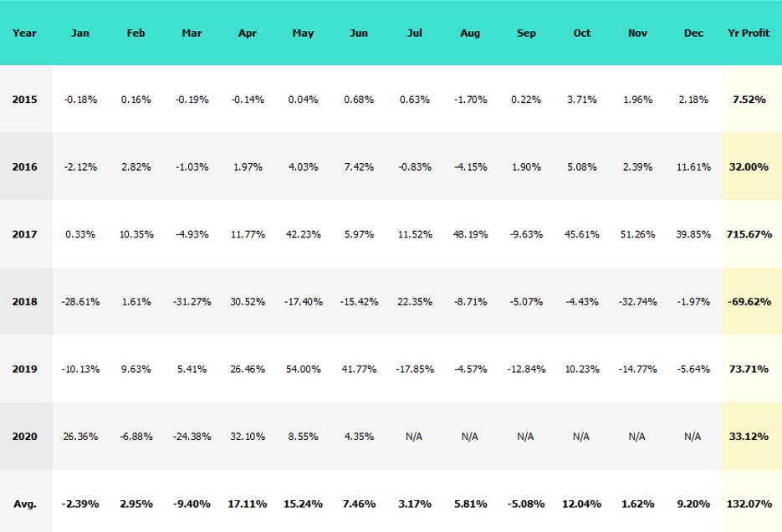Click the 2017 row label
The width and height of the screenshot is (782, 532).
25,234
